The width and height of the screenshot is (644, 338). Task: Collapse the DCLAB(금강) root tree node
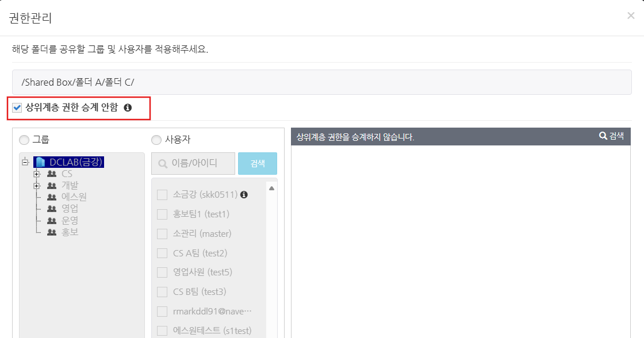(x=25, y=162)
